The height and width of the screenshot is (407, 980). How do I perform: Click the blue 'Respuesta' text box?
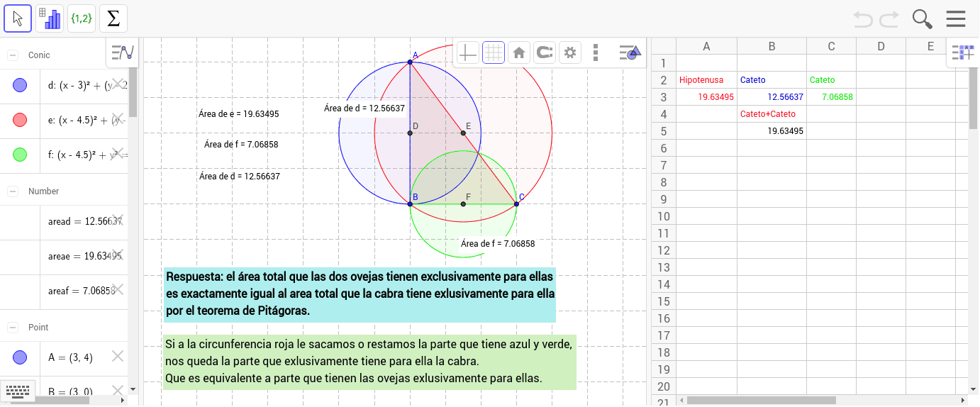point(360,294)
